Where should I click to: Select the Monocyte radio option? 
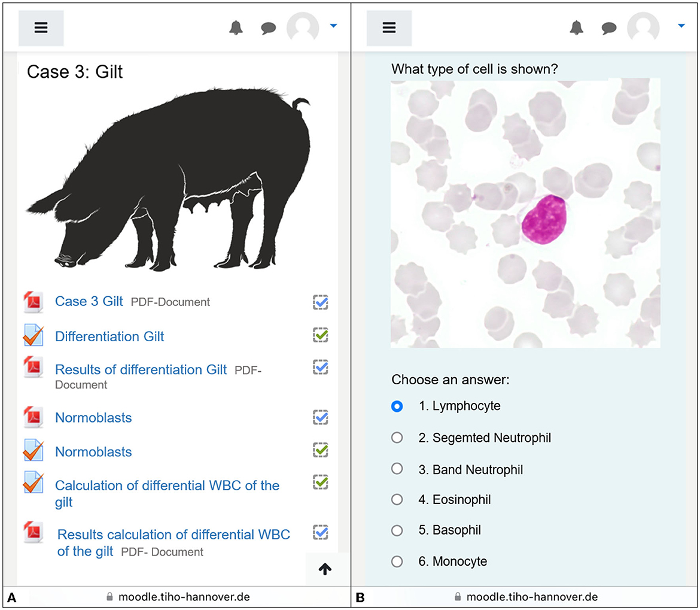coord(397,562)
